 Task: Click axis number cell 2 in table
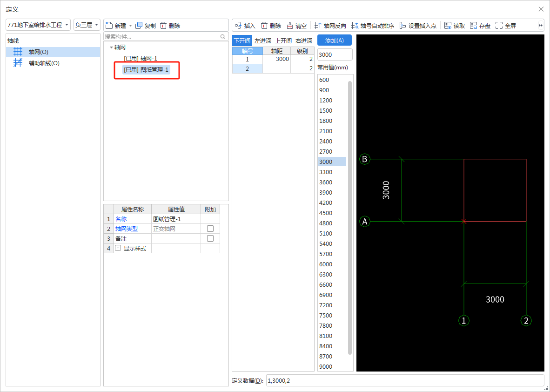(247, 69)
